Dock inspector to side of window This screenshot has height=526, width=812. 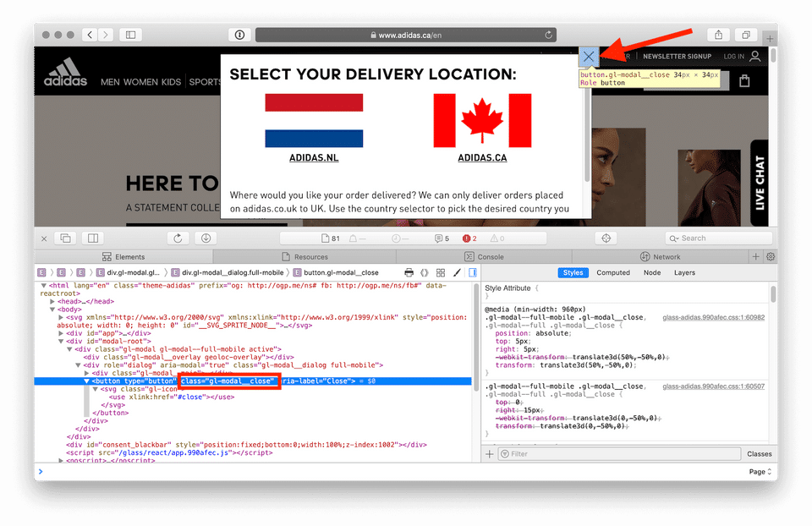[93, 238]
